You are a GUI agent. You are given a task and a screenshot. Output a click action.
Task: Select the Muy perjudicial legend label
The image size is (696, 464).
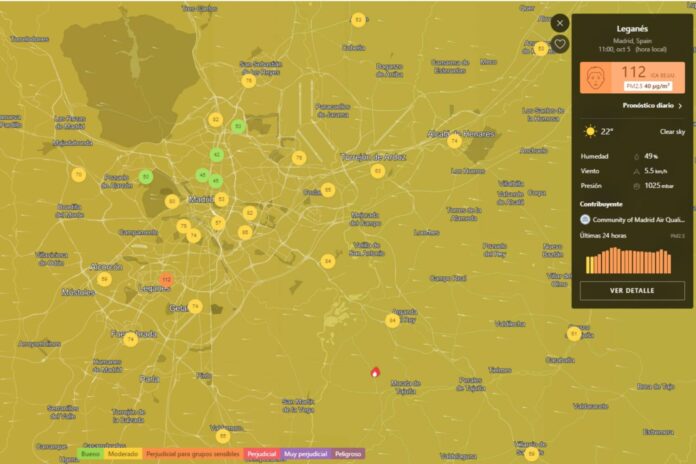305,453
